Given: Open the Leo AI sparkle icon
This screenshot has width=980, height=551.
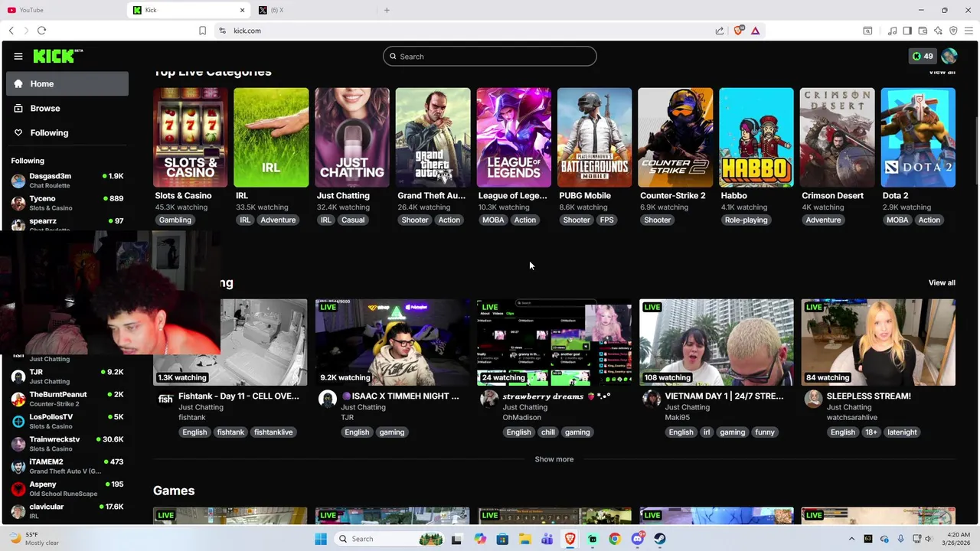Looking at the screenshot, I should click(938, 31).
